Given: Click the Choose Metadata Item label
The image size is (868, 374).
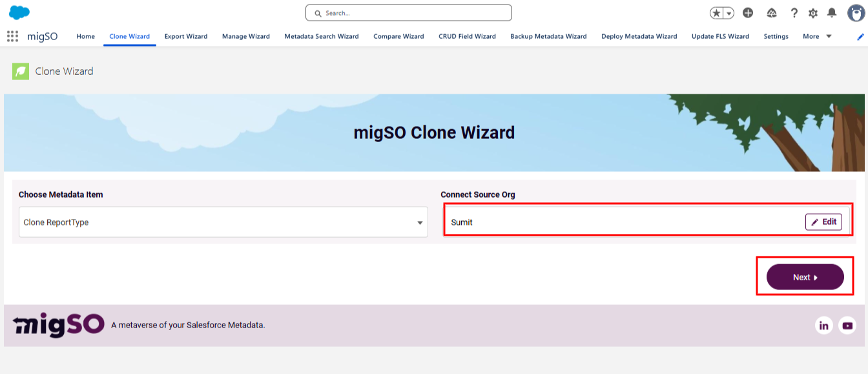Looking at the screenshot, I should pos(61,194).
